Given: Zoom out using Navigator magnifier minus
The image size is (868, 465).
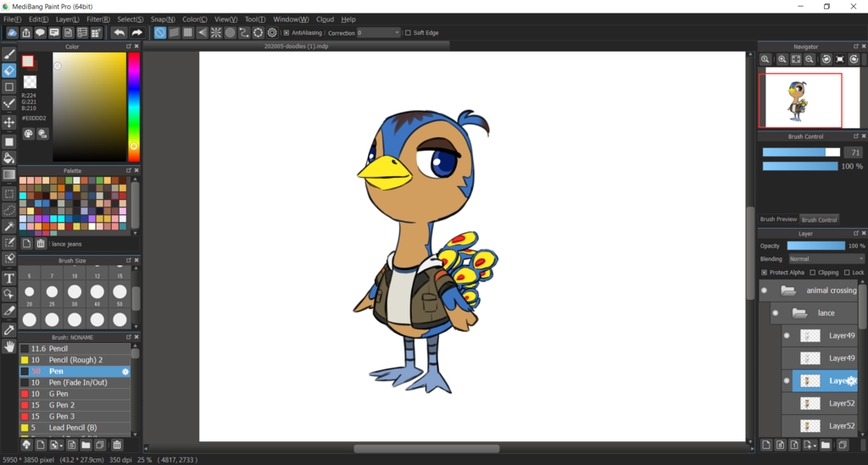Looking at the screenshot, I should tap(810, 59).
